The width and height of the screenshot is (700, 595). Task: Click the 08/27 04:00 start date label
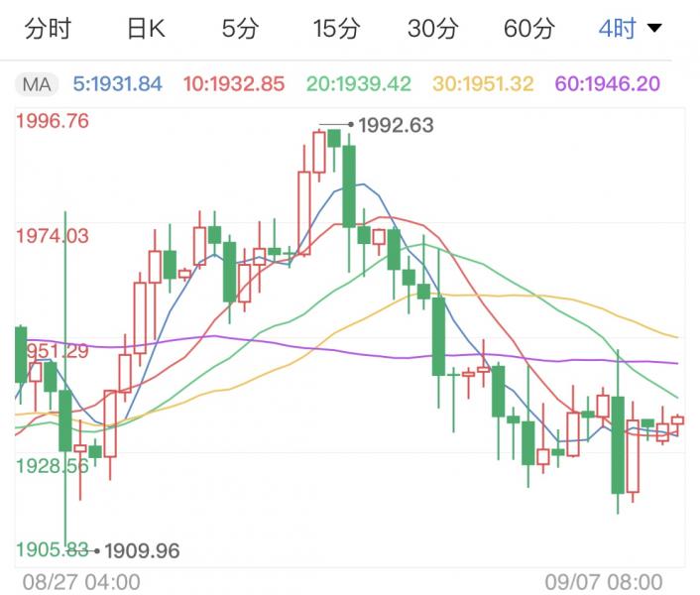tap(81, 581)
